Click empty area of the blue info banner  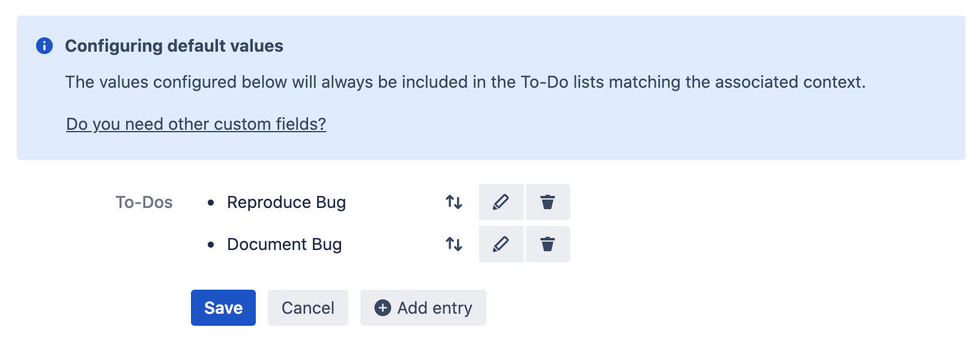[x=661, y=126]
